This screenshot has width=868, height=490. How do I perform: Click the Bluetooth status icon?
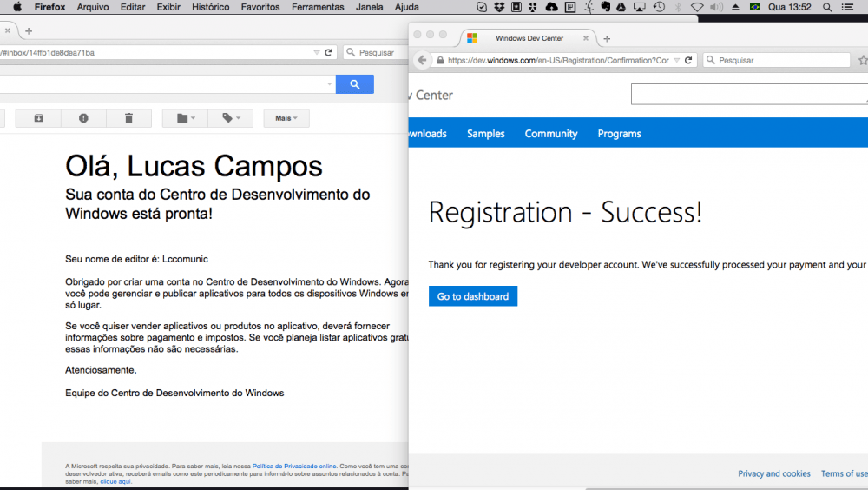[678, 7]
